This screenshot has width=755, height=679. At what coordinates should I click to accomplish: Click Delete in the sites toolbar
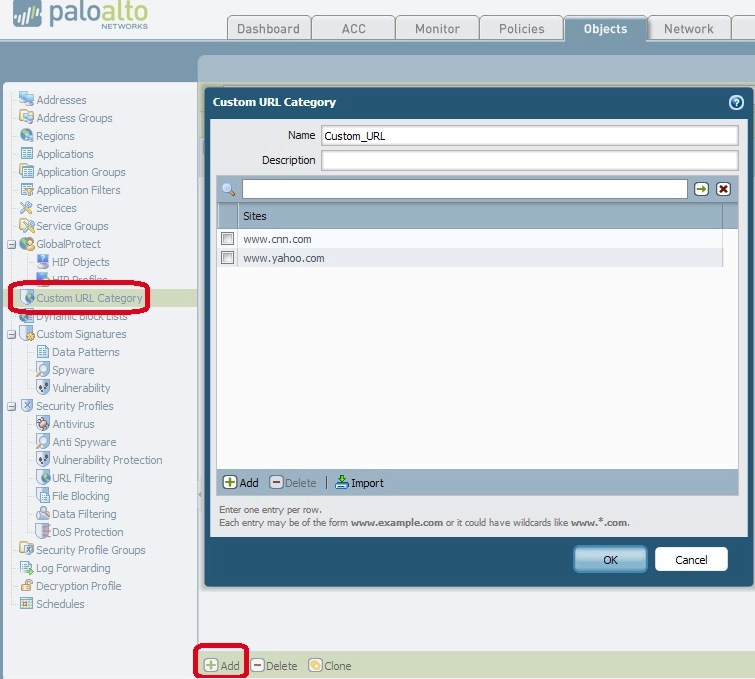pos(293,483)
